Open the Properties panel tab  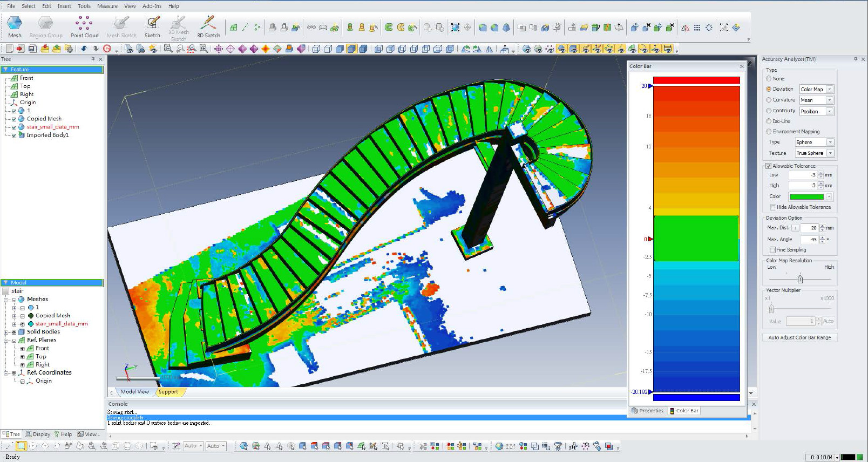[648, 411]
